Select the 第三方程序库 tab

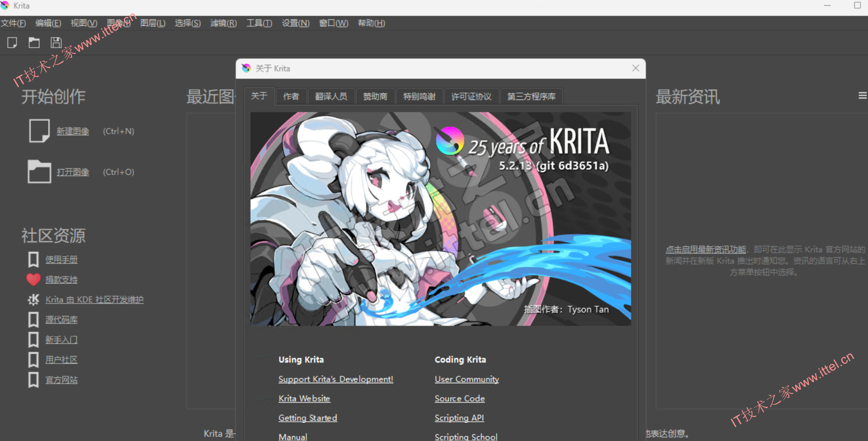coord(531,97)
